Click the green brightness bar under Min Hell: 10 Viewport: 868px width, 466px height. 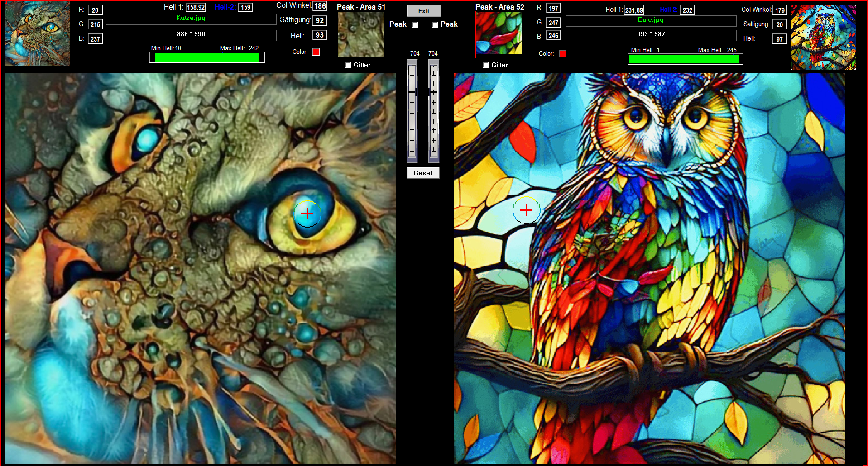207,57
